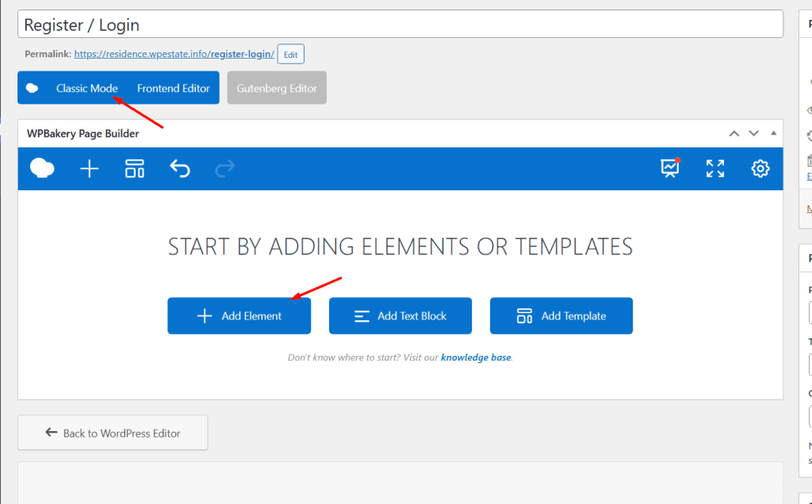Click the Add Template button

561,315
